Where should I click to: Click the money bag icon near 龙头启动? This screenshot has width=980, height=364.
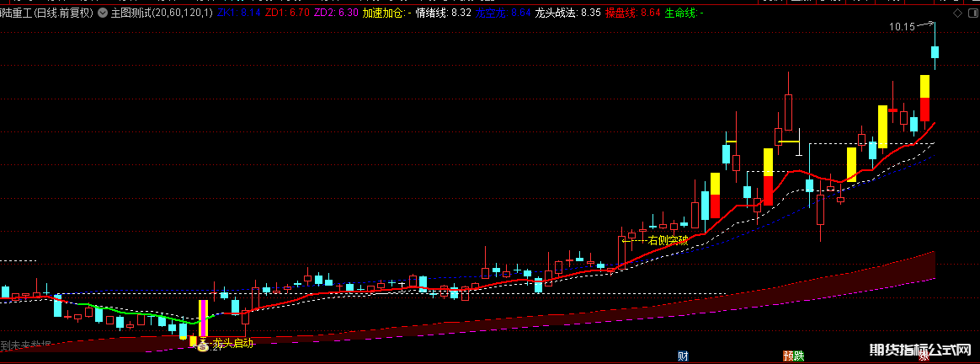click(x=205, y=344)
